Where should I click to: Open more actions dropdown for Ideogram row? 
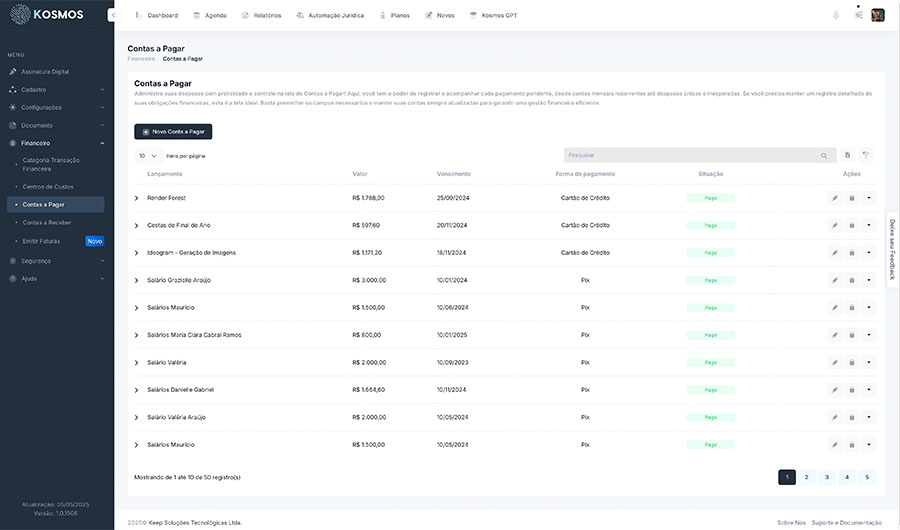[x=868, y=252]
